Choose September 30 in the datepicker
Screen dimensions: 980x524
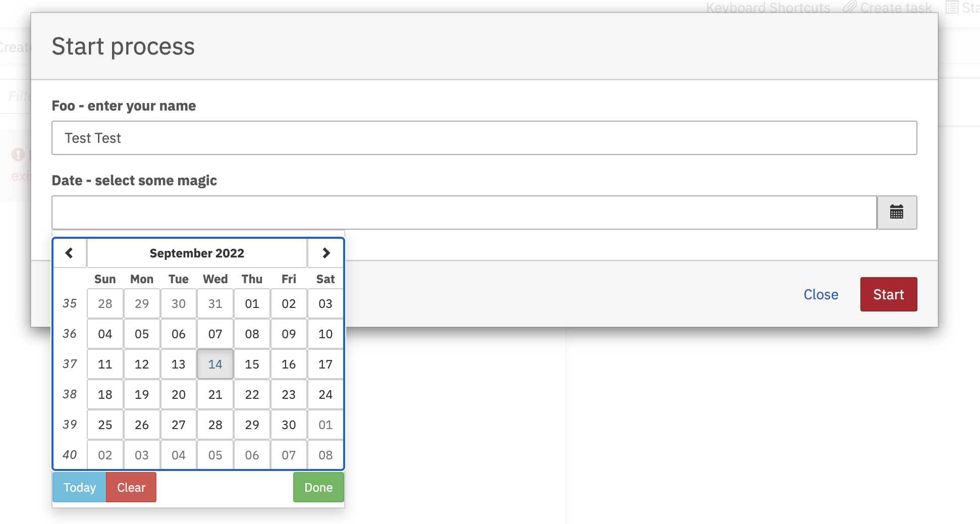click(x=289, y=425)
